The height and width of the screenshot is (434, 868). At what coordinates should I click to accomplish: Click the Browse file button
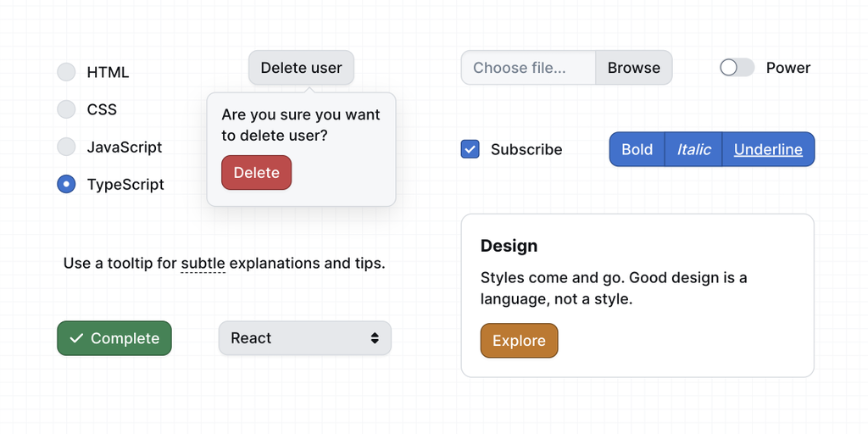click(633, 68)
